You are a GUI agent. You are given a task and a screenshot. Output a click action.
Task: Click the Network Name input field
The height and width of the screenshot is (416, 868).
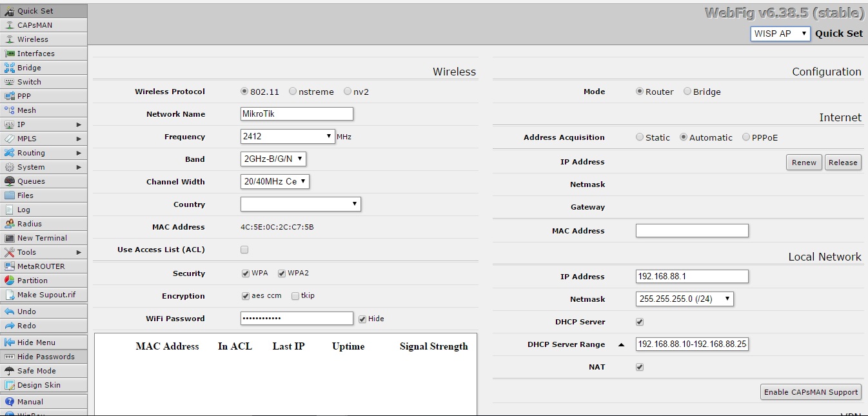point(297,114)
